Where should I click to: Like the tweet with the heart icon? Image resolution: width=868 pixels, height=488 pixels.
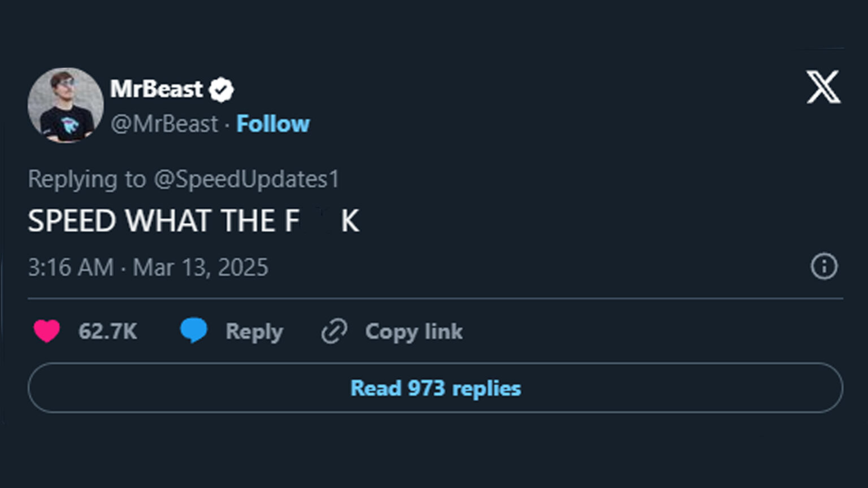(x=46, y=331)
